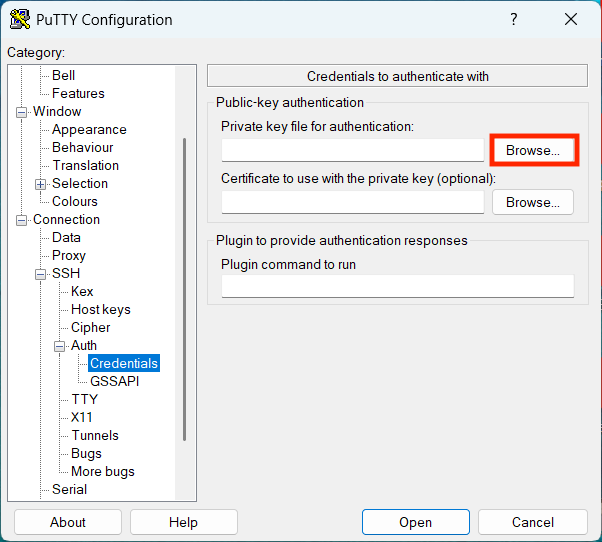Open the X11 category
This screenshot has height=542, width=602.
pyautogui.click(x=81, y=417)
